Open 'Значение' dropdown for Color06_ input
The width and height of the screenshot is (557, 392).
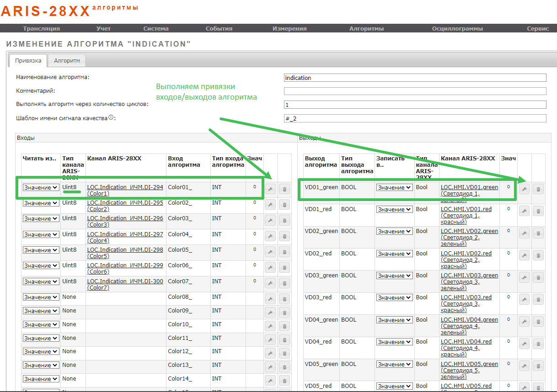[41, 266]
